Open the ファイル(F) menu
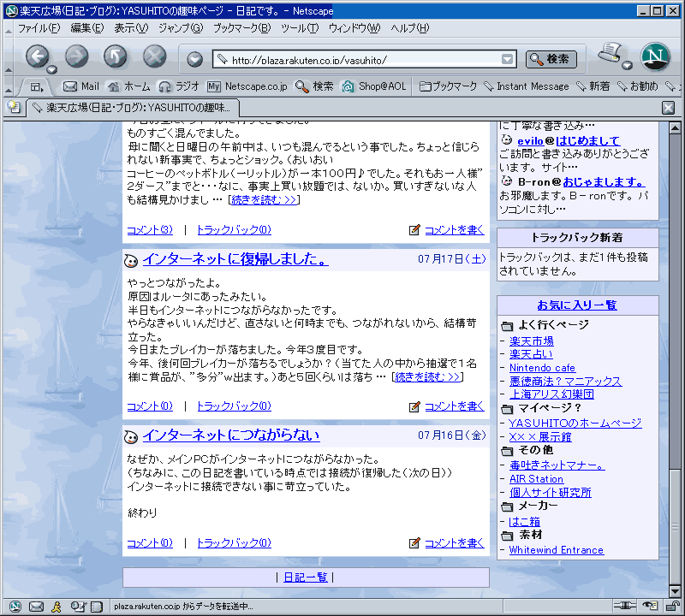Screen dimensions: 685x616 click(39, 28)
